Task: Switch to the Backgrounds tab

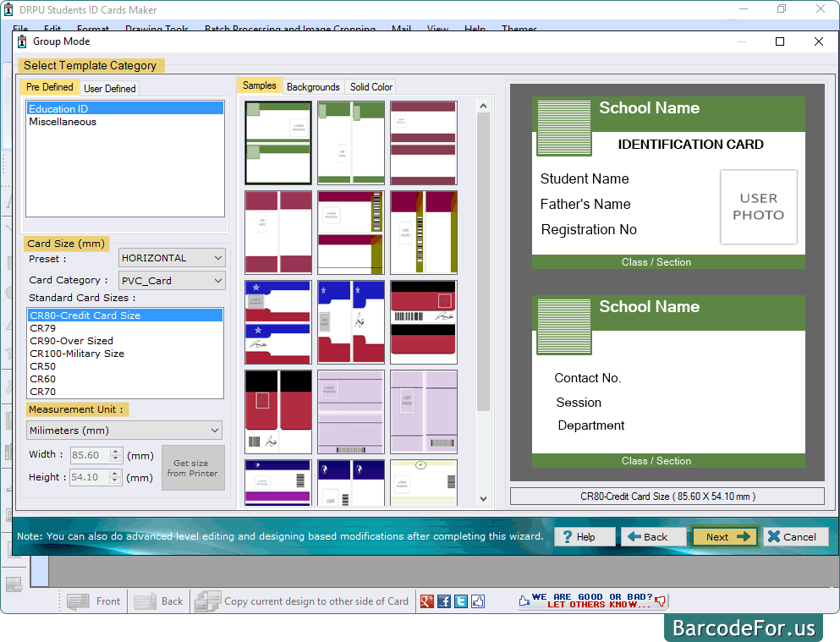Action: pos(313,85)
